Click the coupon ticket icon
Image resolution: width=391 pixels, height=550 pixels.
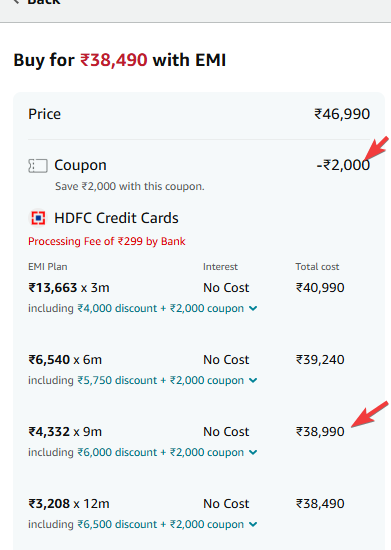(x=38, y=166)
